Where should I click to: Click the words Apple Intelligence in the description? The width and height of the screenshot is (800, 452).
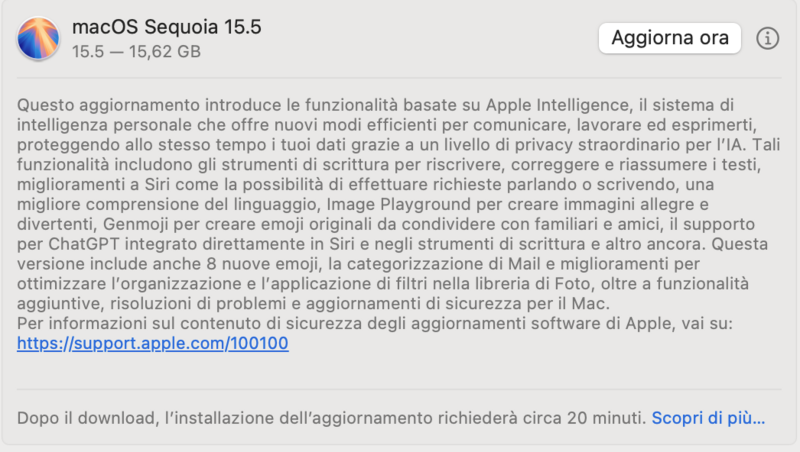point(557,105)
